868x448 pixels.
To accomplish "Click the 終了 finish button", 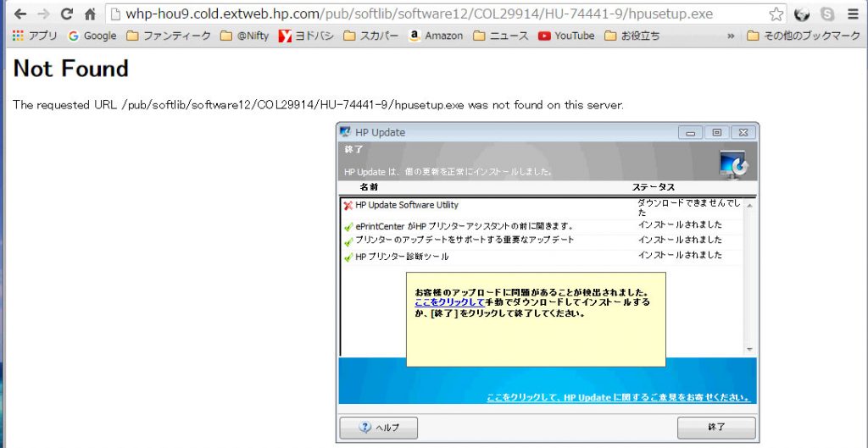I will (x=716, y=428).
